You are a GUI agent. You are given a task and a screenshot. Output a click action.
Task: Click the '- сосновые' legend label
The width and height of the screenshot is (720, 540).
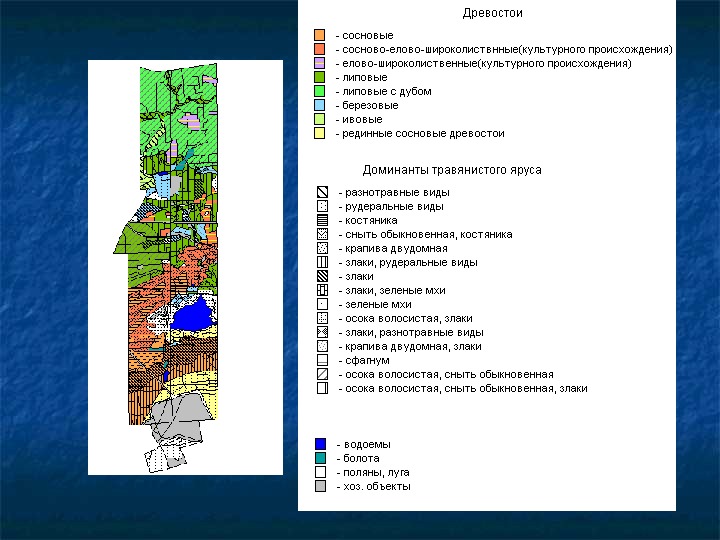(x=365, y=35)
